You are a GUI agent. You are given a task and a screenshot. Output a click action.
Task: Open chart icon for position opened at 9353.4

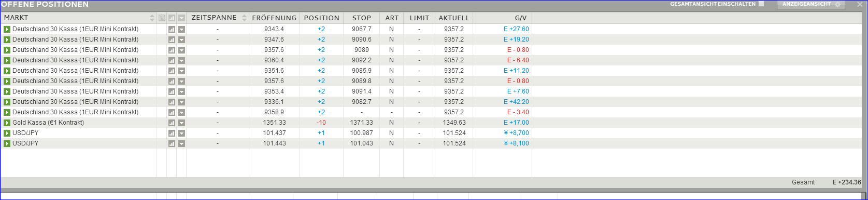click(x=172, y=91)
